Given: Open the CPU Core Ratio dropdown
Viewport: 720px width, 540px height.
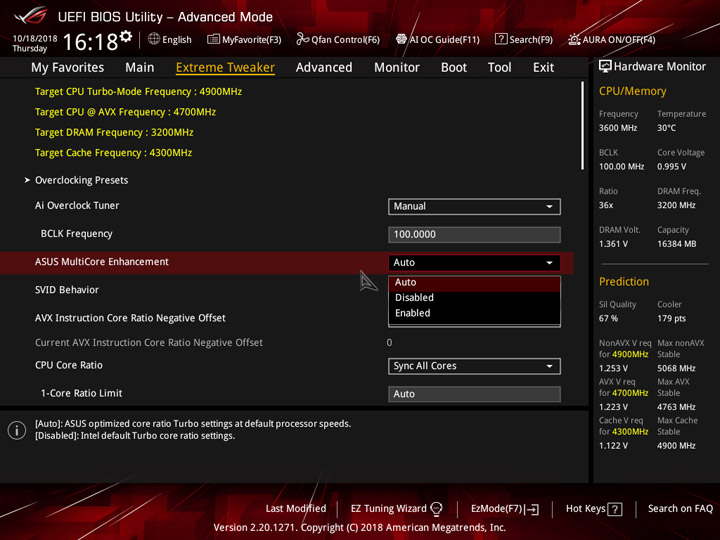Looking at the screenshot, I should point(474,366).
